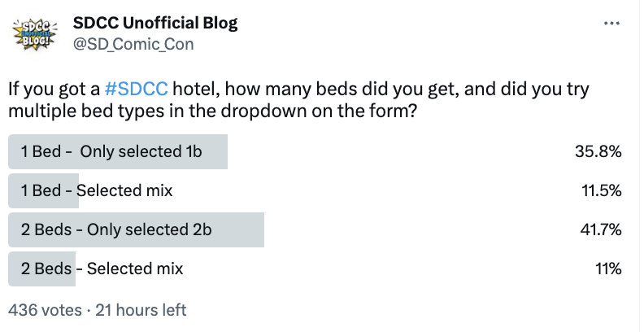Click the 11.5% result percentage

coord(601,190)
